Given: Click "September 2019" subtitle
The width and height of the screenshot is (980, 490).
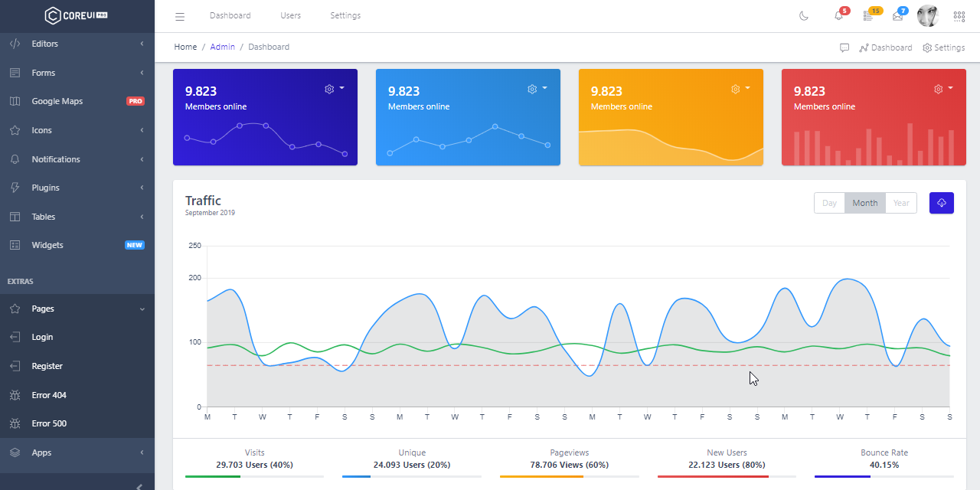Looking at the screenshot, I should (210, 213).
